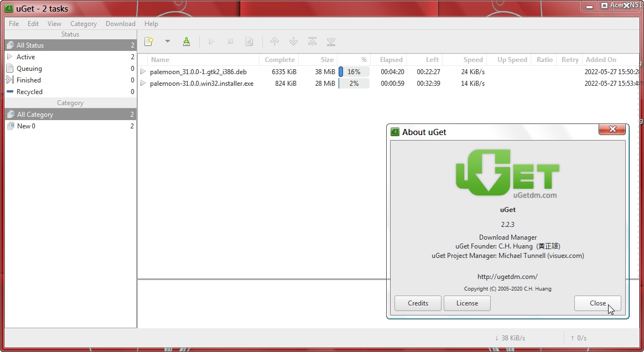Viewport: 644px width, 352px height.
Task: Click the Move to Top icon
Action: [312, 42]
